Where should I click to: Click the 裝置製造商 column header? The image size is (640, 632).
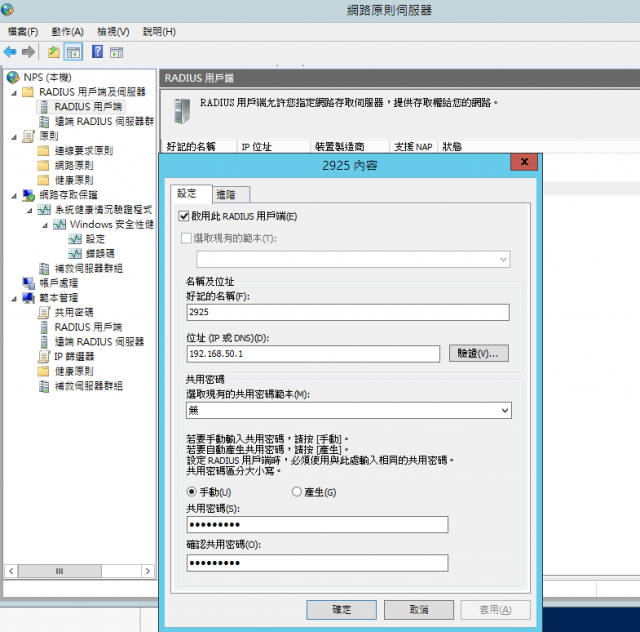[x=350, y=147]
